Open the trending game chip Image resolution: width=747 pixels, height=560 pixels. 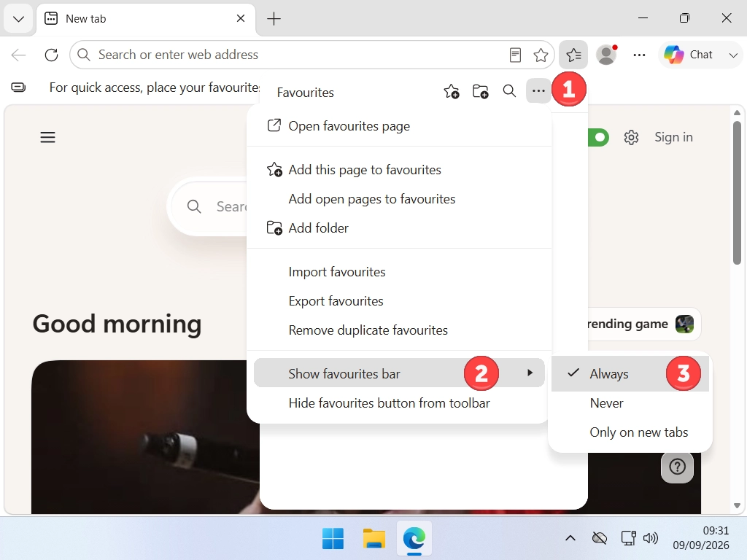click(x=644, y=324)
